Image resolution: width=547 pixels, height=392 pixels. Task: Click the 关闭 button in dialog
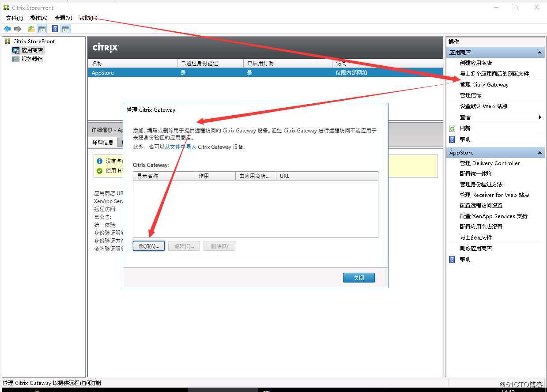[x=359, y=278]
